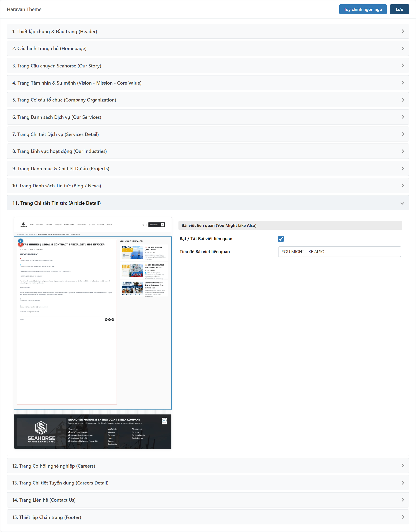Expand section 9 Danh mục & Chi tiết Dự án

[x=208, y=169]
